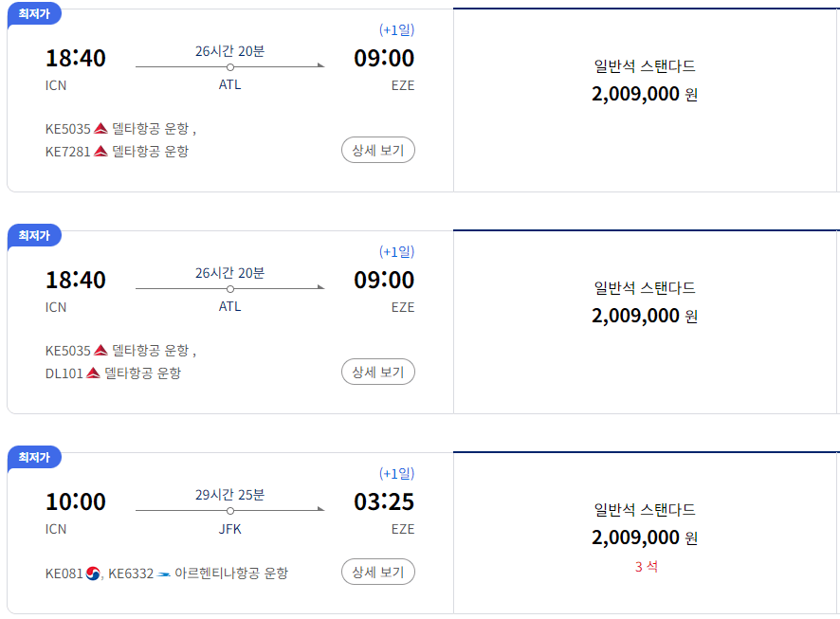Click the 최저가 badge on the top flight
The width and height of the screenshot is (840, 619).
[x=34, y=14]
